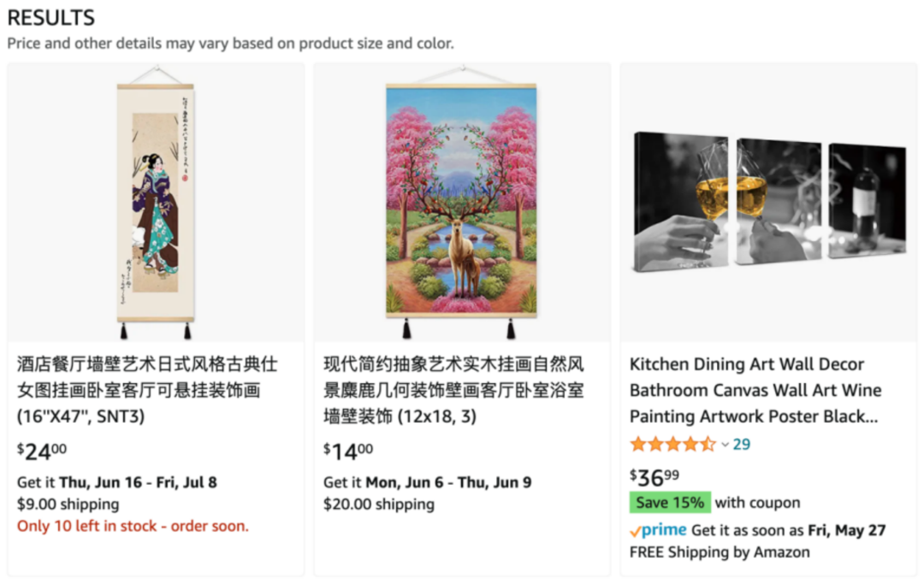Click the $9.00 shipping text

pyautogui.click(x=68, y=504)
